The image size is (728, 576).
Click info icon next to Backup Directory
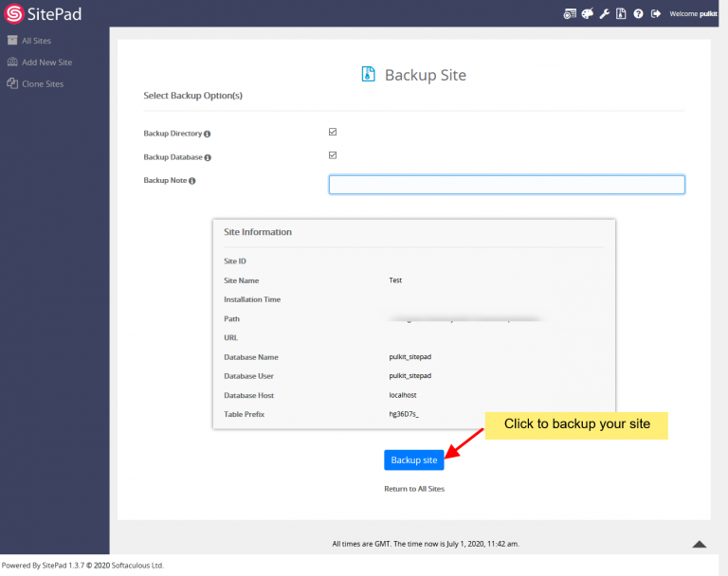pos(207,135)
